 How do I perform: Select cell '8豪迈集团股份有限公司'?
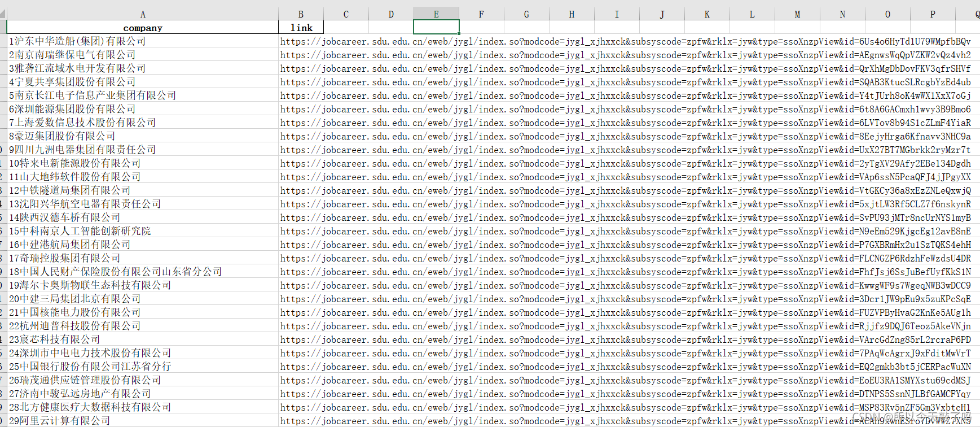[142, 136]
